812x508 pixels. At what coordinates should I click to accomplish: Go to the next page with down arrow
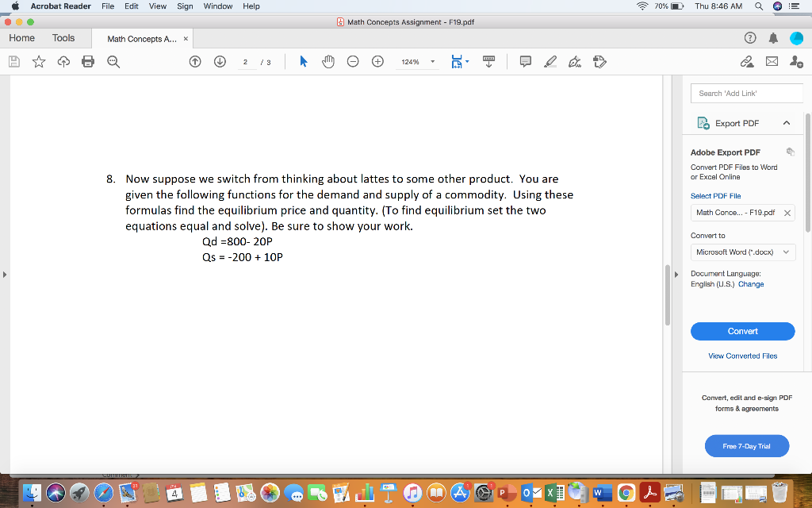coord(220,61)
